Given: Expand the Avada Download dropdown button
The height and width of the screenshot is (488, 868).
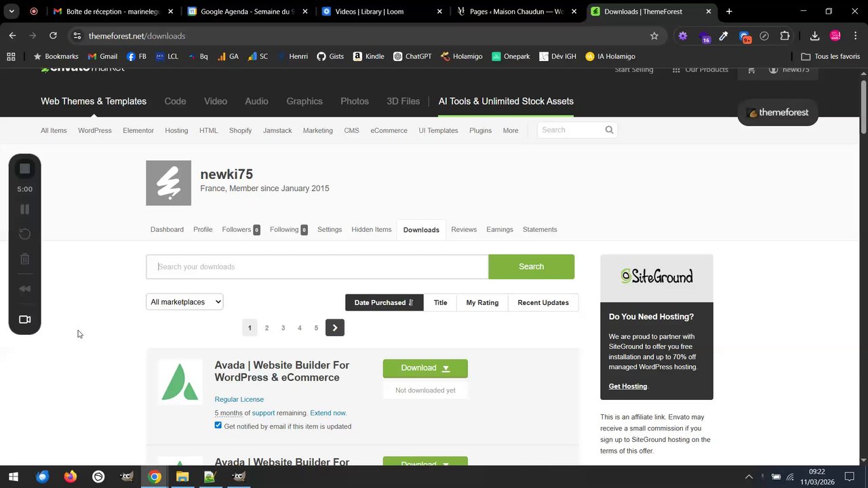Looking at the screenshot, I should tap(446, 368).
